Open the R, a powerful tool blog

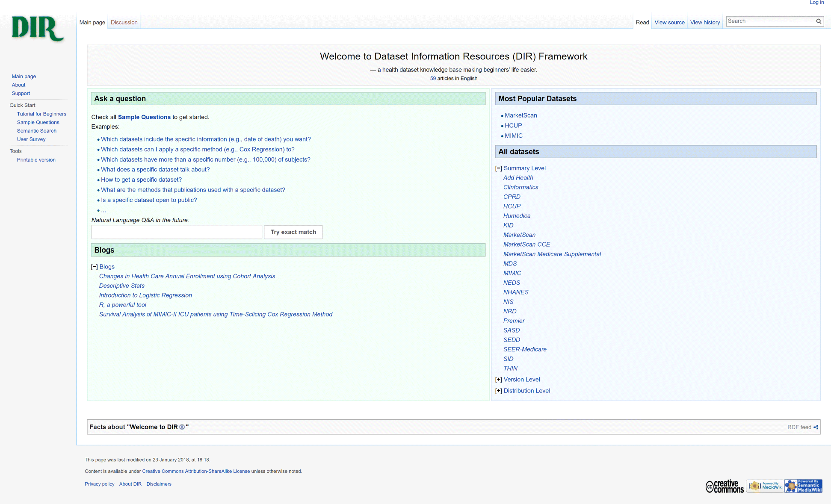point(123,305)
